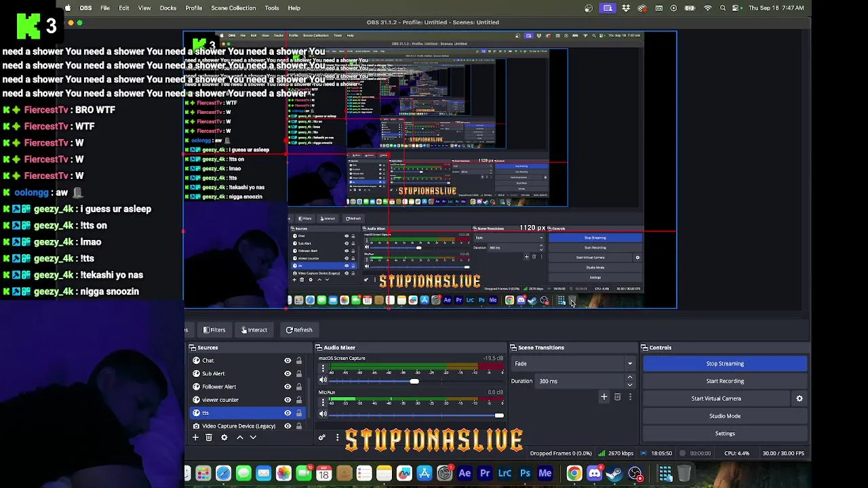Screen dimensions: 868x488
Task: Mute the Mic/Aux speaker icon
Action: [x=323, y=415]
